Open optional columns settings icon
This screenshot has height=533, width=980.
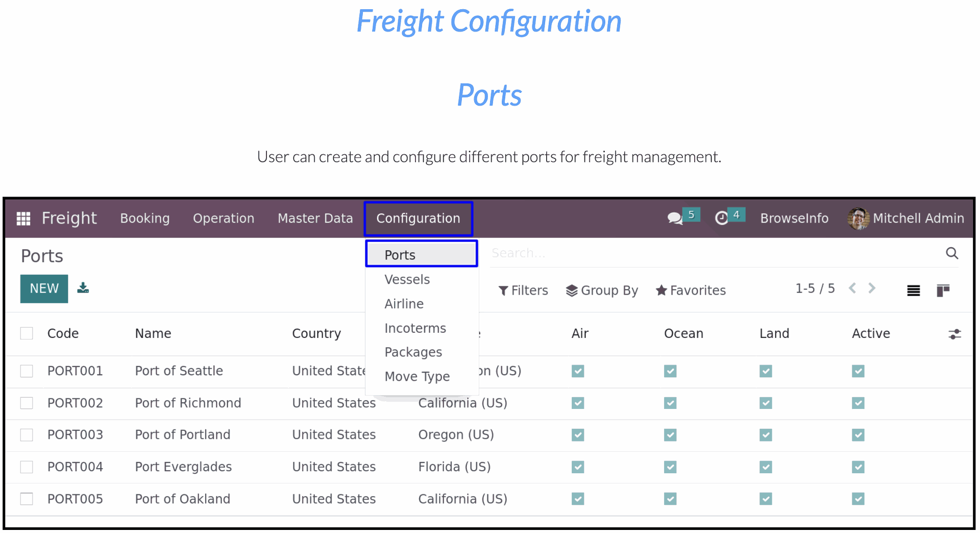(x=954, y=334)
